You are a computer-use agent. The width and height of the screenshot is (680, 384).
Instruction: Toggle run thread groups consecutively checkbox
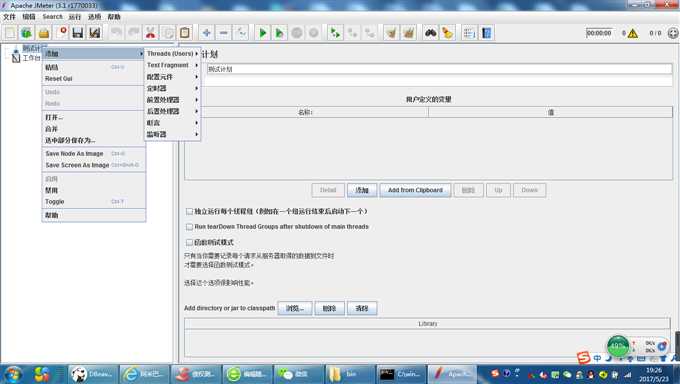189,211
